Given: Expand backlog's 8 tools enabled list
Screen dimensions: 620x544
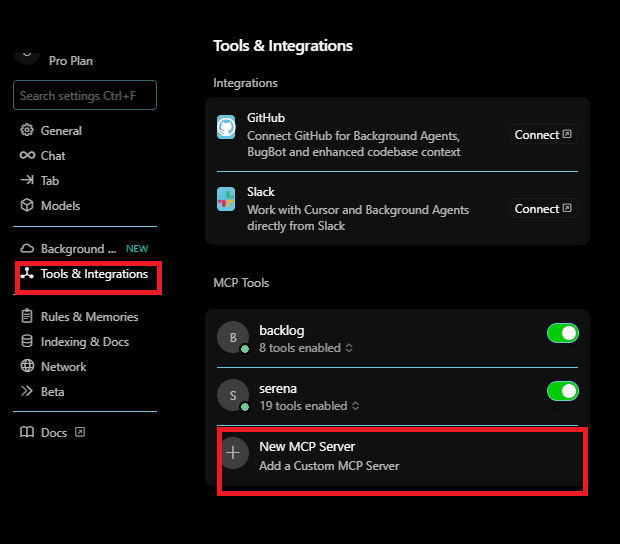Looking at the screenshot, I should (x=306, y=348).
